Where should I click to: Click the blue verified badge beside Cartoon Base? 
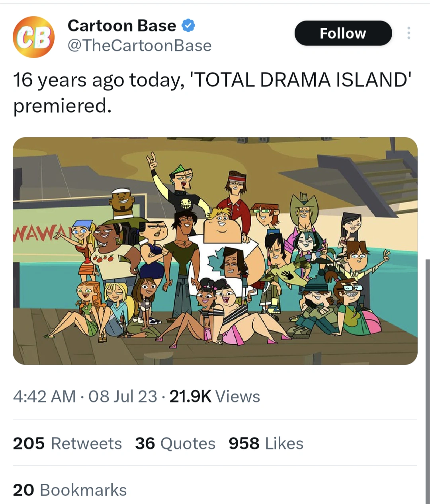pos(188,25)
